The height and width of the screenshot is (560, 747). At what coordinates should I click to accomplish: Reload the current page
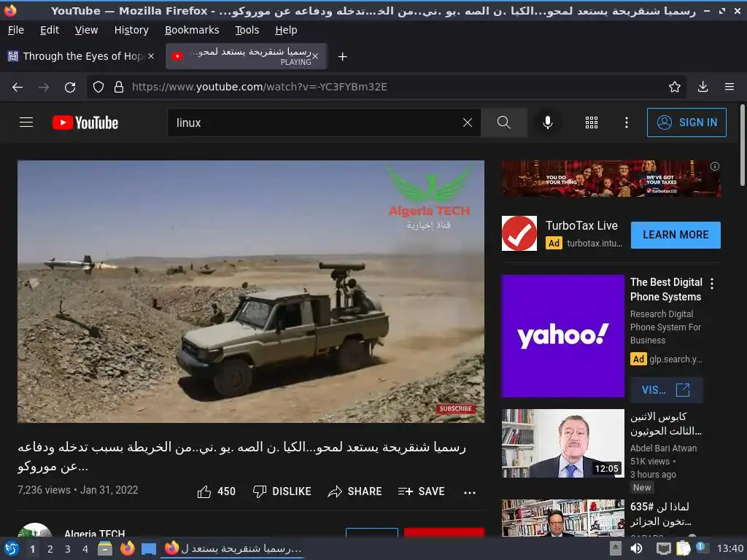click(x=70, y=87)
